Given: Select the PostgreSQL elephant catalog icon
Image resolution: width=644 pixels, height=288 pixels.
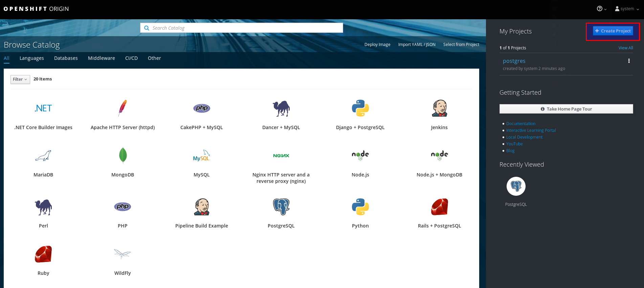Looking at the screenshot, I should 281,207.
